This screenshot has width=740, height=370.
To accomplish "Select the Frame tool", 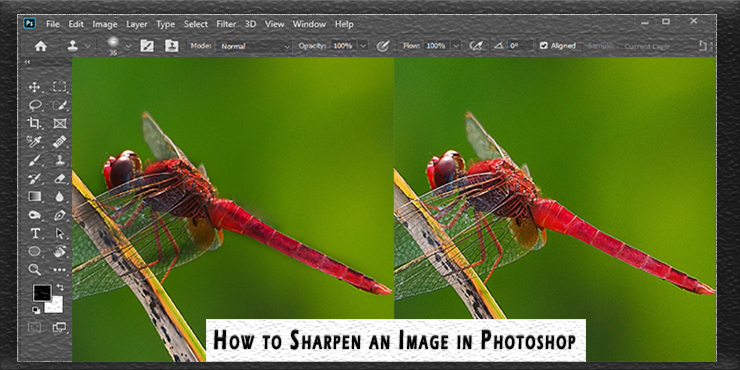I will coord(59,123).
